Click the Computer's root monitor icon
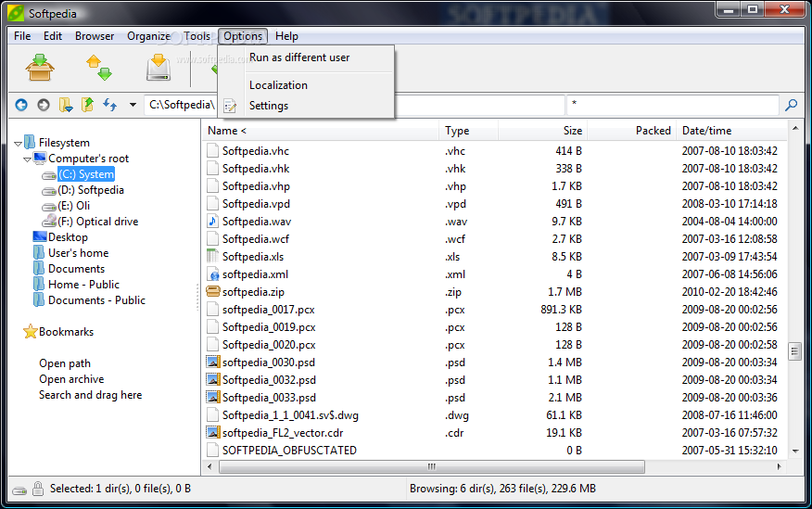Screen dimensions: 812x509 (40, 158)
